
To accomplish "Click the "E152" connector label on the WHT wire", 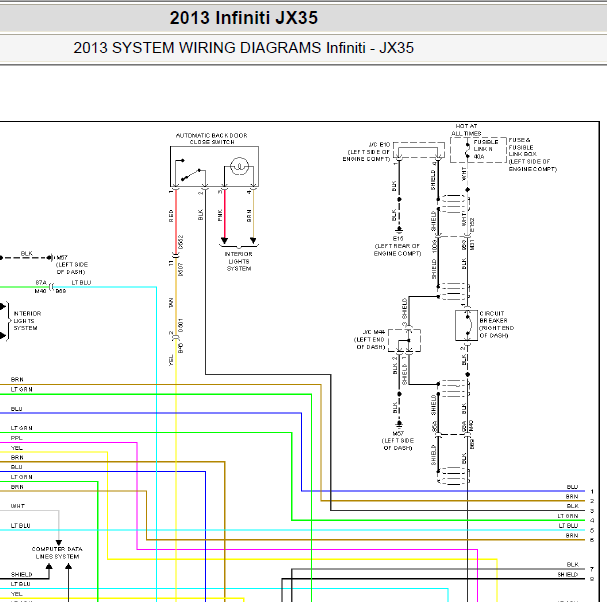I will [x=472, y=225].
